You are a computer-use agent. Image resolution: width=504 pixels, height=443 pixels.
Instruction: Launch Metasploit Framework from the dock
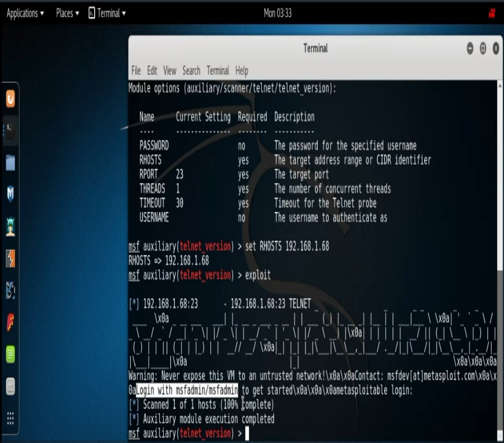10,194
